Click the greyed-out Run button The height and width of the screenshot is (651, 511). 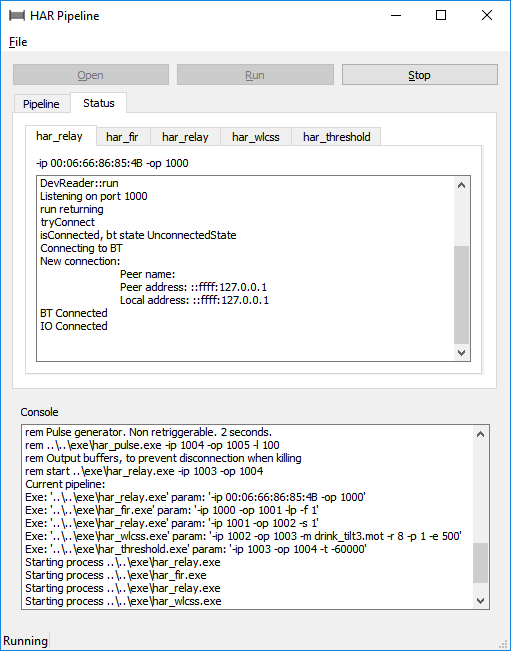[255, 75]
